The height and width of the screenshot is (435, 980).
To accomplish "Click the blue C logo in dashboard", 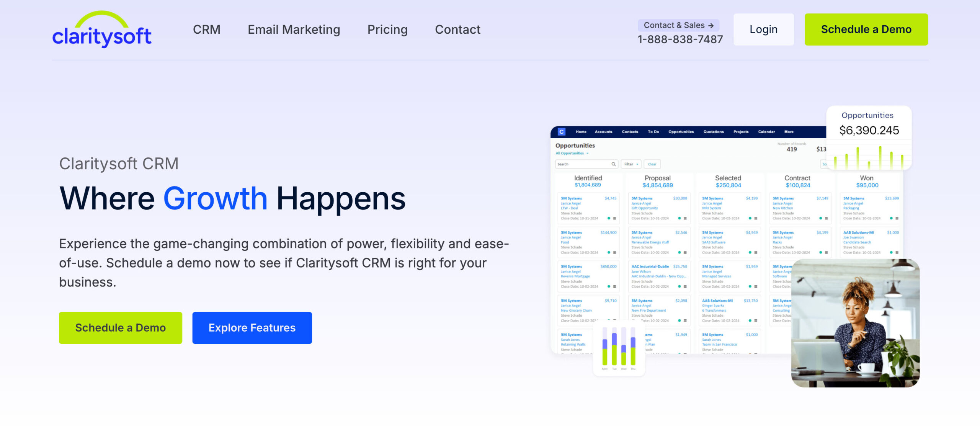I will coord(562,132).
